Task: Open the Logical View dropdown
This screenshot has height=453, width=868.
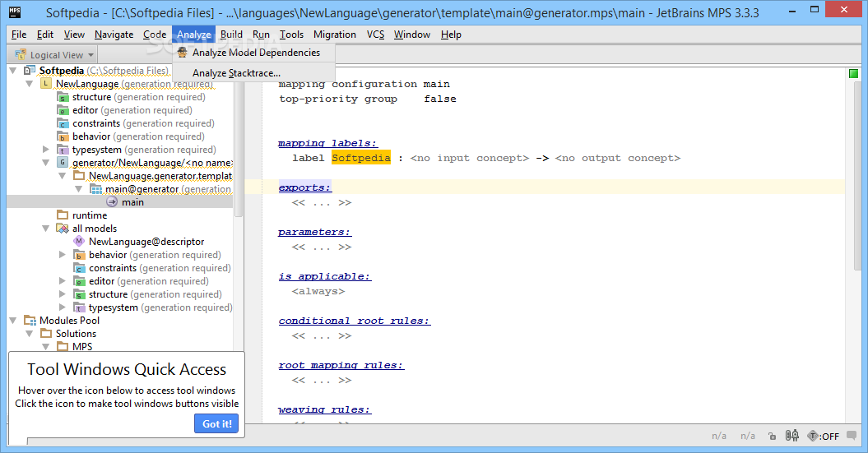Action: point(53,55)
